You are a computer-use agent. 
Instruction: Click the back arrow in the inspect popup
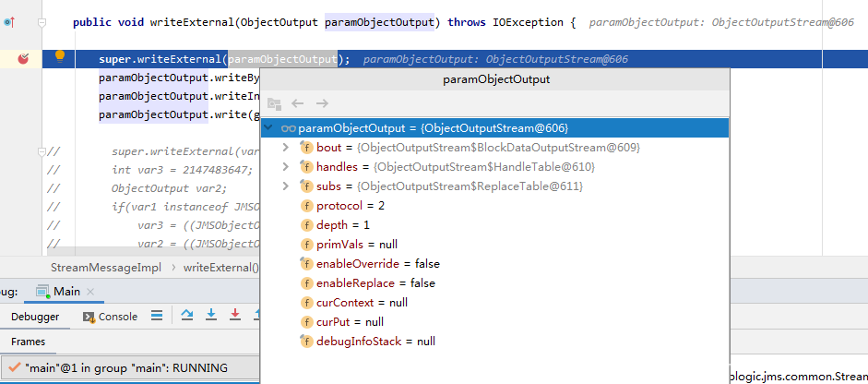click(298, 104)
